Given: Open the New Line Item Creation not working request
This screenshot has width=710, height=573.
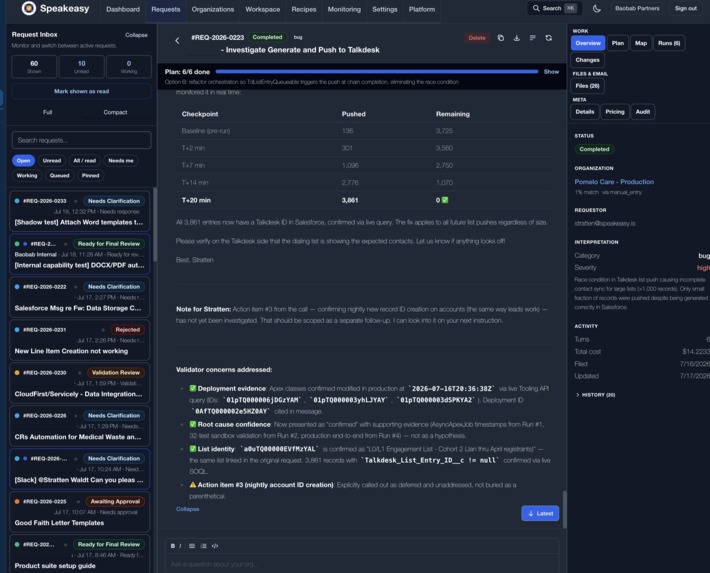Looking at the screenshot, I should pyautogui.click(x=80, y=340).
